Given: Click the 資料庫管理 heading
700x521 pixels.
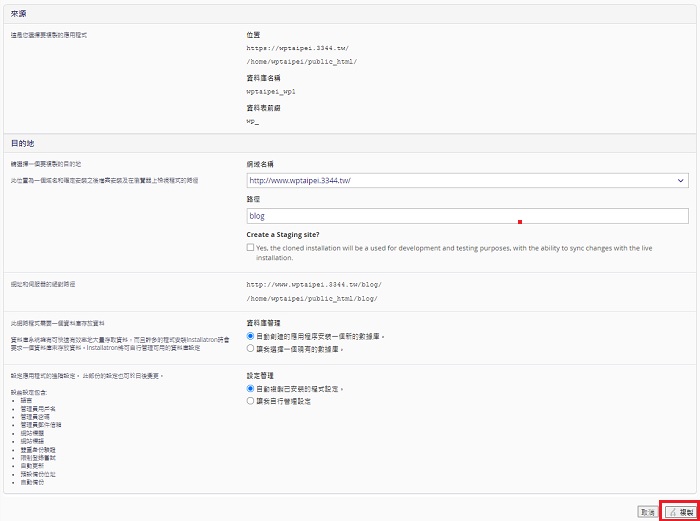Looking at the screenshot, I should click(263, 323).
